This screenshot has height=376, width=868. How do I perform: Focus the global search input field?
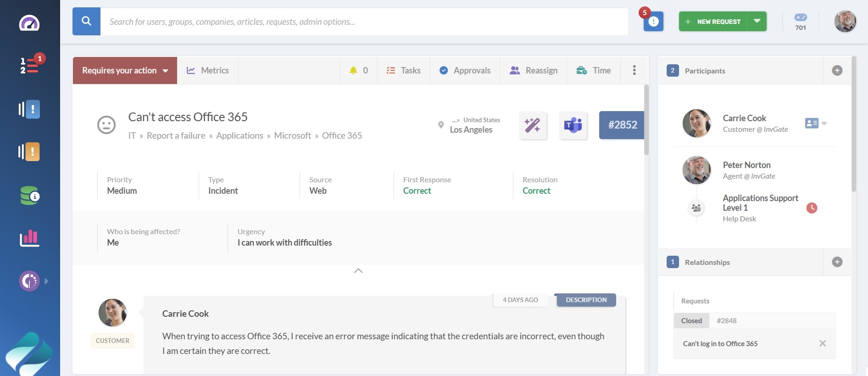point(364,22)
